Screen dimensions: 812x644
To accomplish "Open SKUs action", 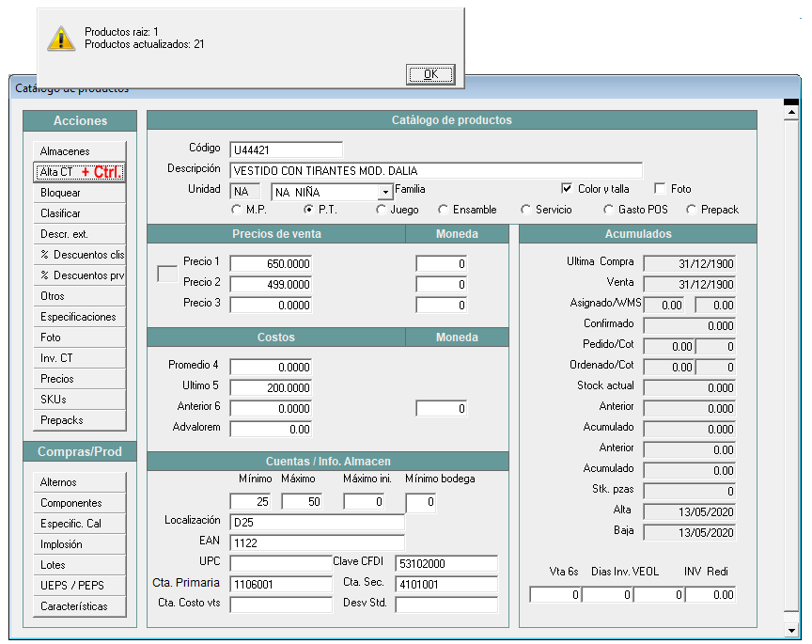I will click(80, 400).
